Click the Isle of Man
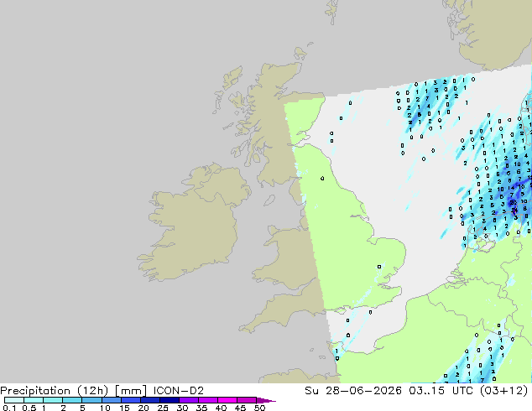This screenshot has height=411, width=532. (269, 200)
